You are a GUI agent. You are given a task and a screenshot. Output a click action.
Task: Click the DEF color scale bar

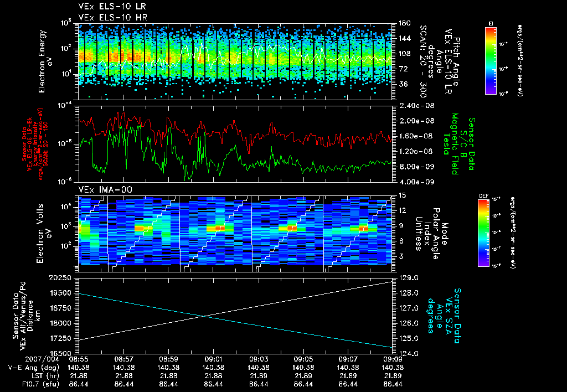click(484, 233)
